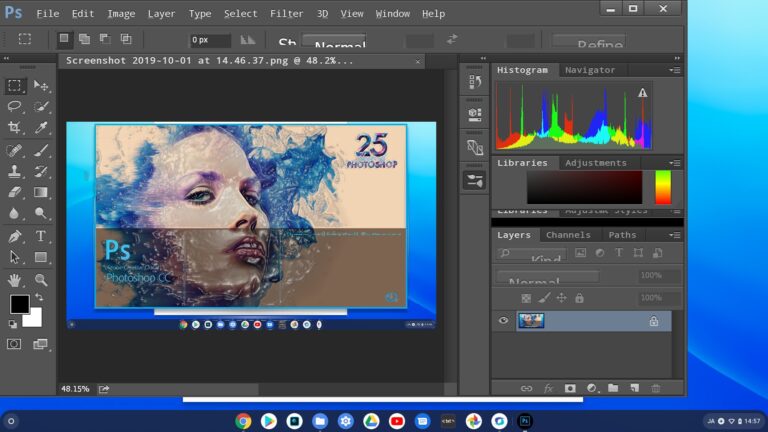Toggle pixel layer filter icon
This screenshot has width=768, height=432.
tap(580, 253)
